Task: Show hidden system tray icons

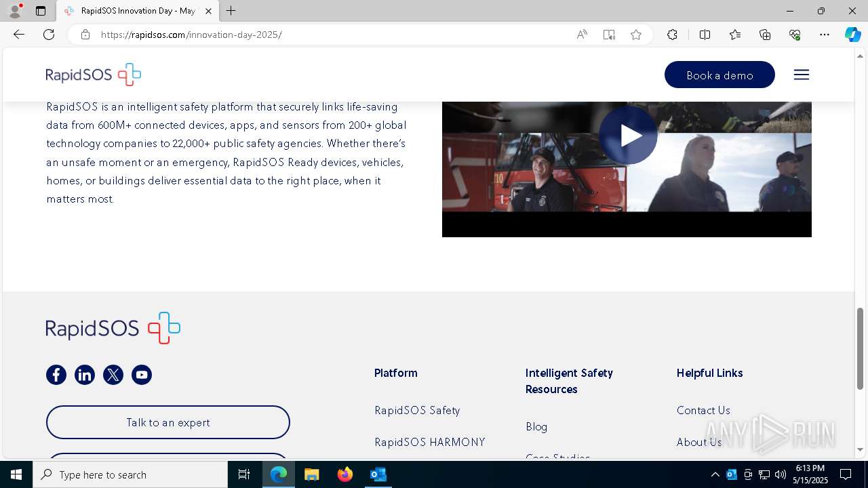Action: click(x=715, y=474)
